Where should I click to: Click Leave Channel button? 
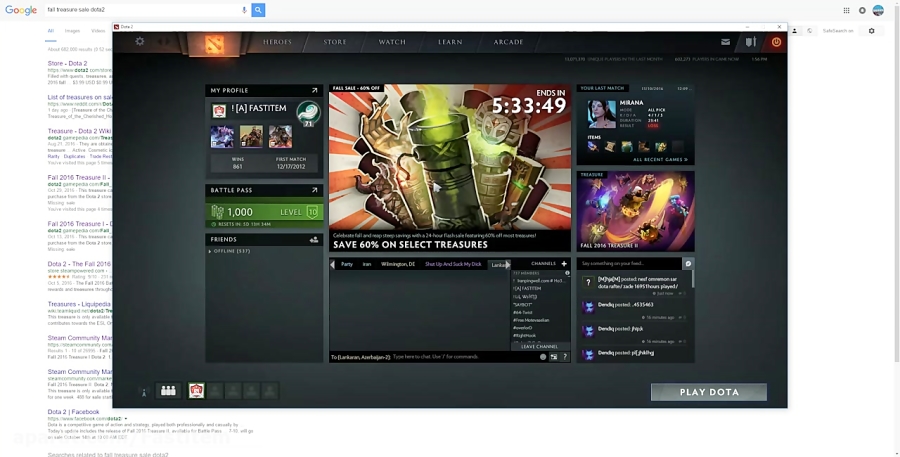click(x=539, y=346)
